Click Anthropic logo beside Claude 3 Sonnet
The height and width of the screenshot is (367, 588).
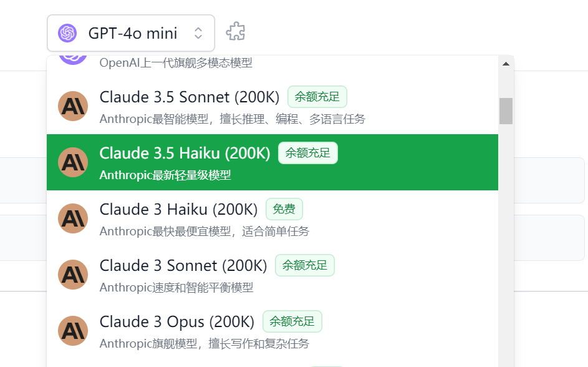(x=73, y=275)
